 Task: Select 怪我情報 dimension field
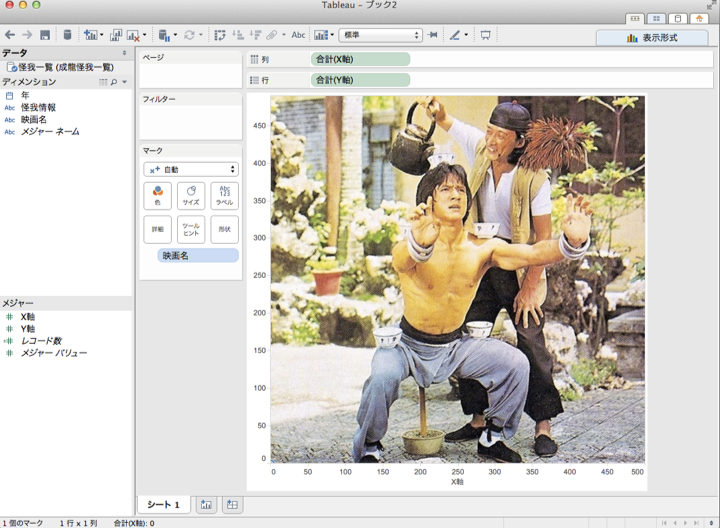pyautogui.click(x=38, y=107)
